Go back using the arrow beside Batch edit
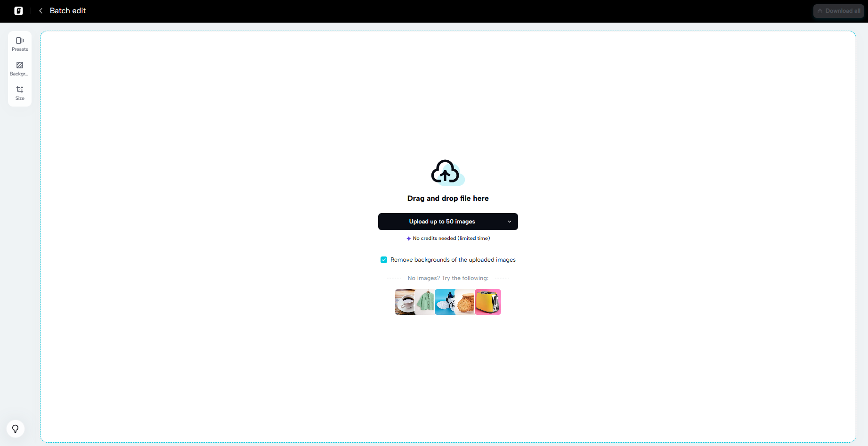Image resolution: width=868 pixels, height=446 pixels. pyautogui.click(x=41, y=11)
